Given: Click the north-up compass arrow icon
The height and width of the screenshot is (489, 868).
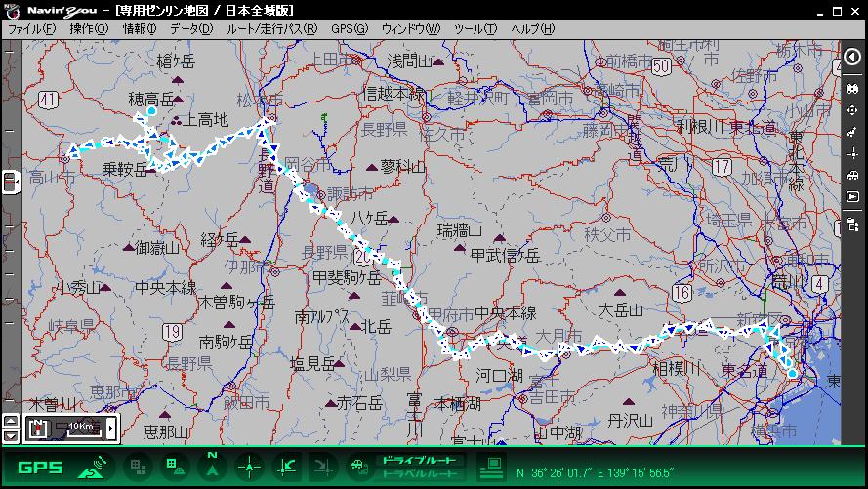Looking at the screenshot, I should 212,466.
